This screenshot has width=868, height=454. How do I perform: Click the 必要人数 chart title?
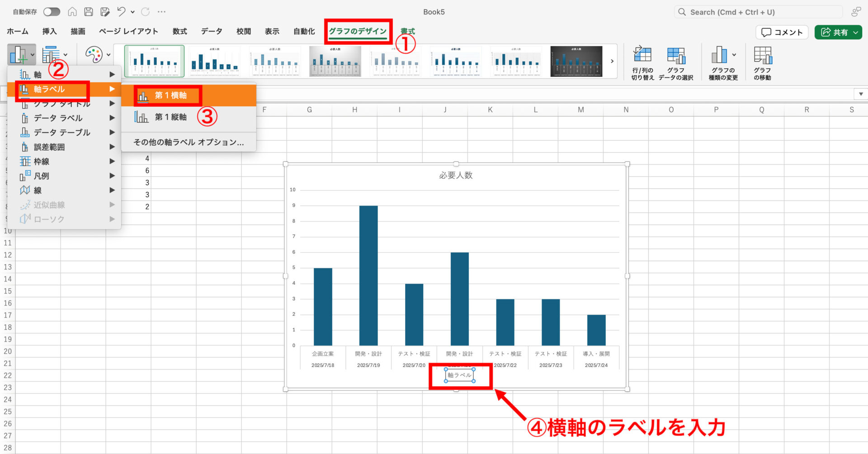click(456, 175)
